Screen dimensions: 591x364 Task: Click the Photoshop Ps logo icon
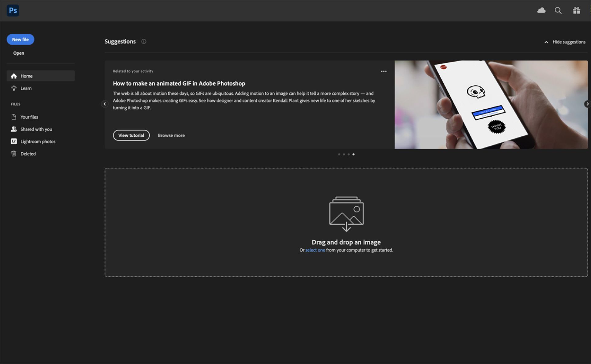(x=13, y=10)
